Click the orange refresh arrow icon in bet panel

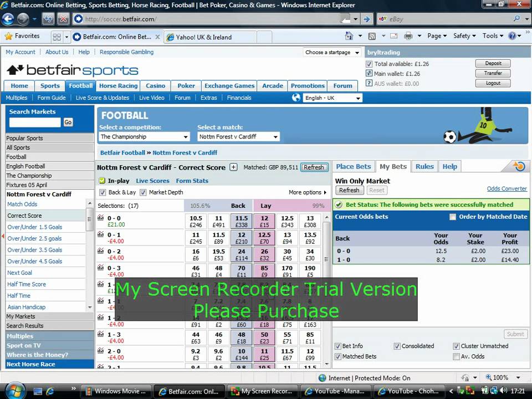coord(519,166)
